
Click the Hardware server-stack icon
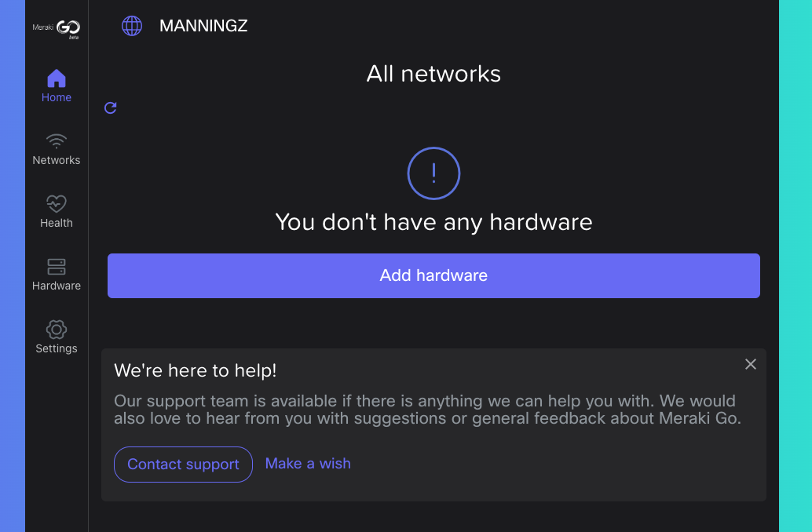tap(57, 267)
